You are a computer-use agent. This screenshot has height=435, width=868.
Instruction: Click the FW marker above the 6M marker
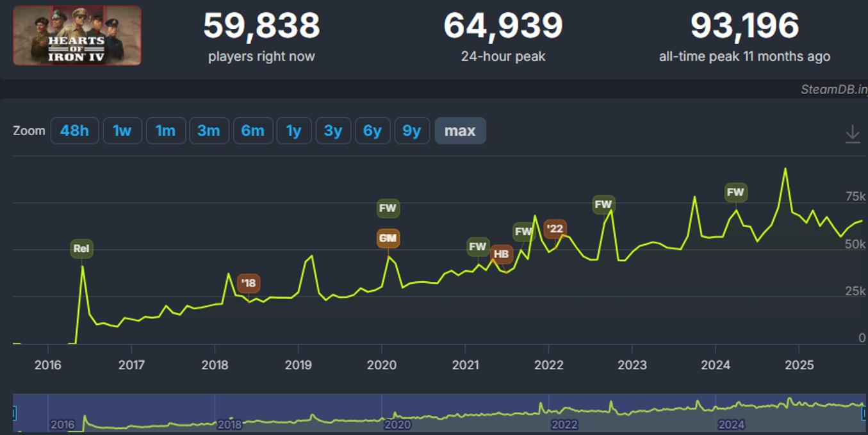(388, 208)
